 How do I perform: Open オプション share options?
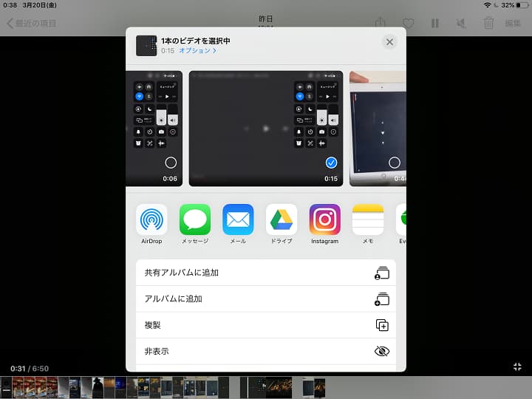197,50
